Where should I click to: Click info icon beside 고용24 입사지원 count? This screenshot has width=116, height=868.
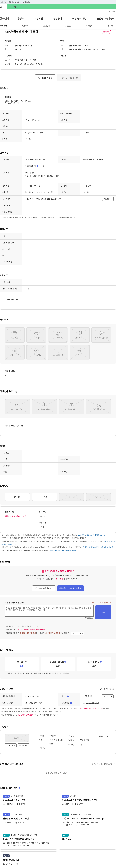[101, 661]
